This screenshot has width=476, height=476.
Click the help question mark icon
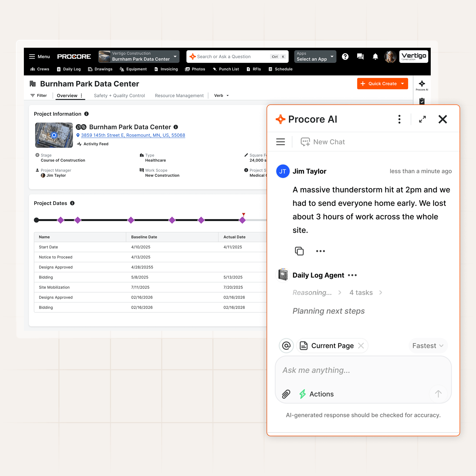tap(345, 57)
